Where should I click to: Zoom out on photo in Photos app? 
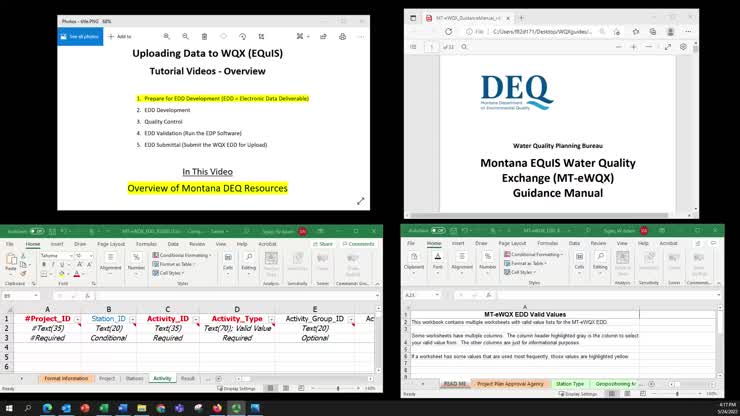[185, 36]
